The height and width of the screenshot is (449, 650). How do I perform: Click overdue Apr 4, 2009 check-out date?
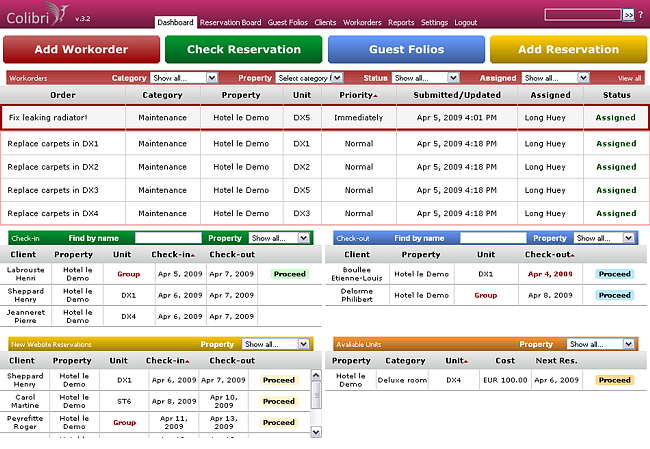click(550, 274)
